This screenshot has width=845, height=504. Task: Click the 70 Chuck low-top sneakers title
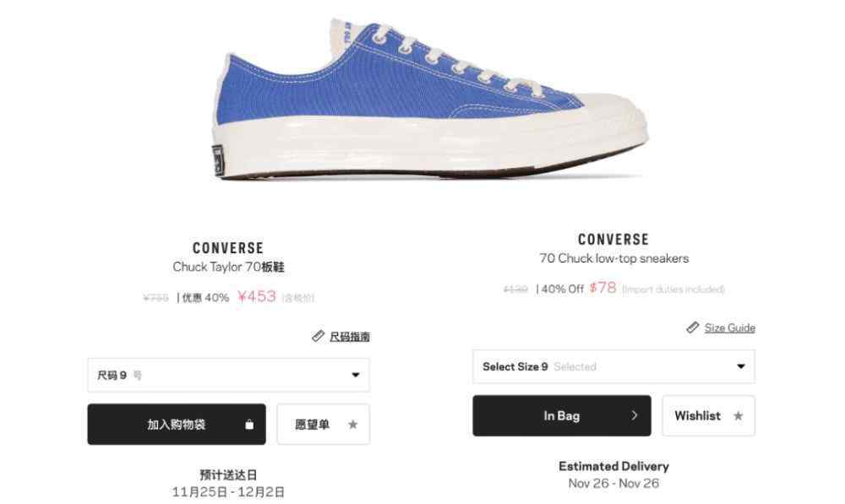pyautogui.click(x=613, y=258)
